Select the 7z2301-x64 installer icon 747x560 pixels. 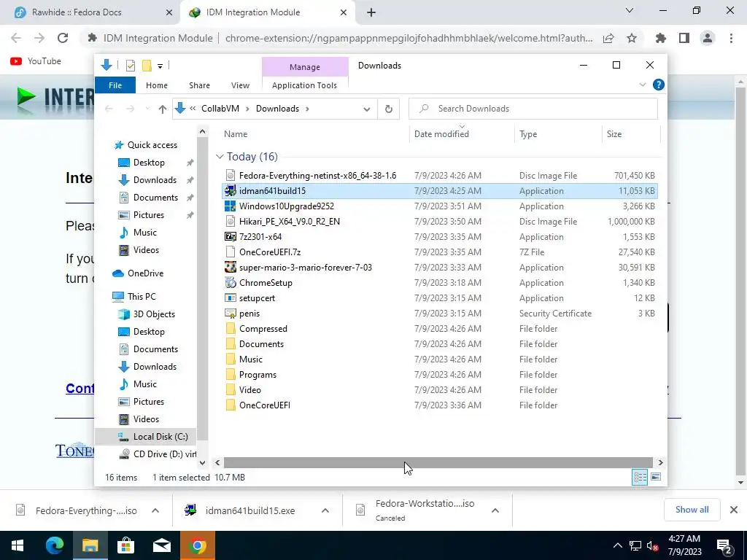coord(230,237)
